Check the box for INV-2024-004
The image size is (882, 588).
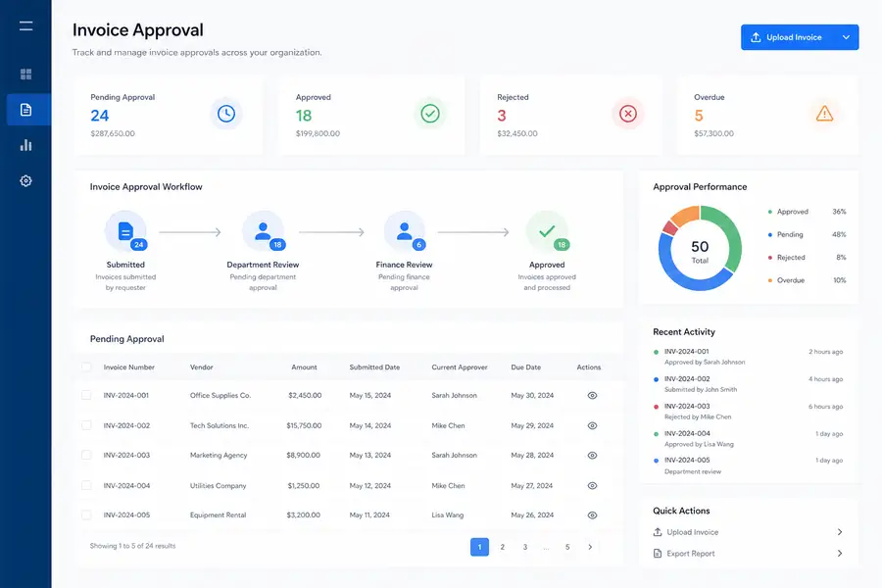click(x=86, y=485)
